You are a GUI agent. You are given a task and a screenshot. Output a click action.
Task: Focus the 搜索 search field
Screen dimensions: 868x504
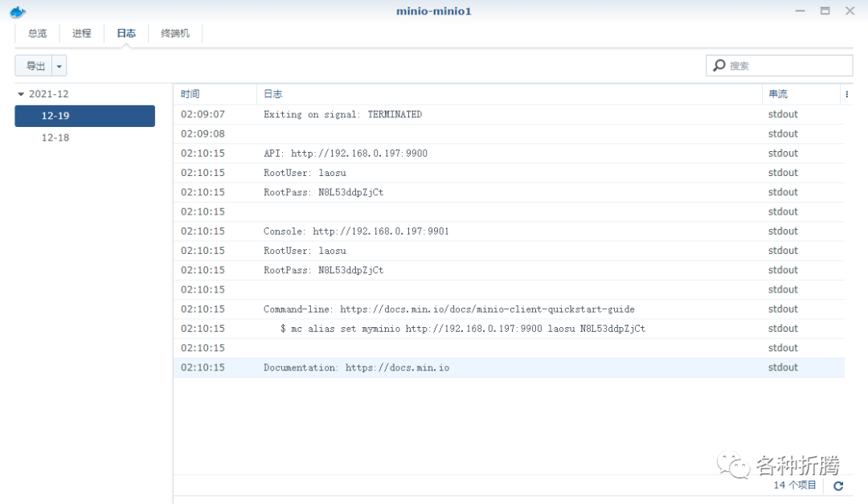[x=779, y=65]
